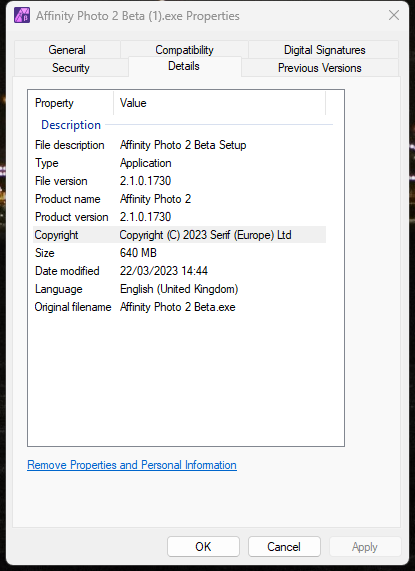Click the greyed-out Apply button
Image resolution: width=415 pixels, height=571 pixels.
[365, 547]
